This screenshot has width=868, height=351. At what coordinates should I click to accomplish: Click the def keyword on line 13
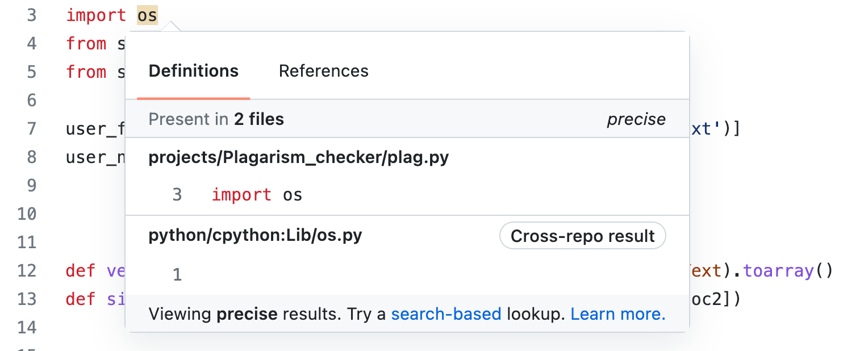79,300
